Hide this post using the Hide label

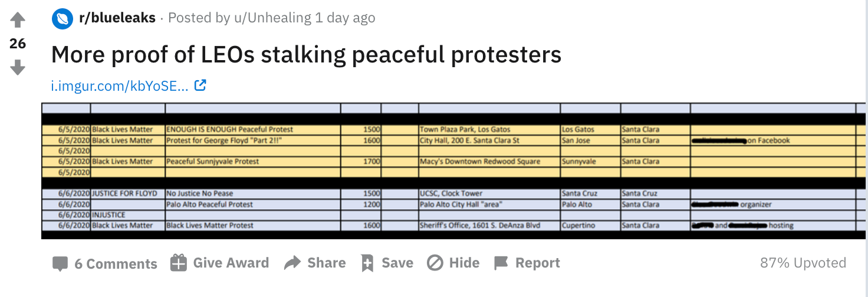(464, 263)
